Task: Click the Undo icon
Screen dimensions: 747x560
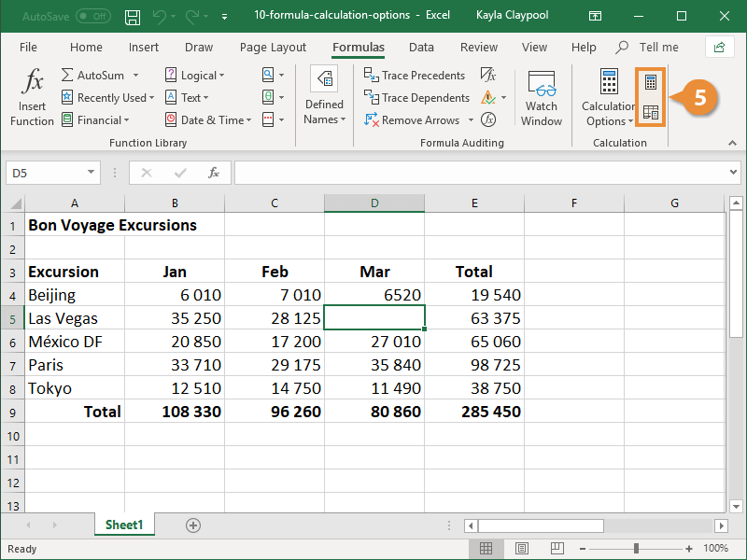Action: tap(160, 17)
